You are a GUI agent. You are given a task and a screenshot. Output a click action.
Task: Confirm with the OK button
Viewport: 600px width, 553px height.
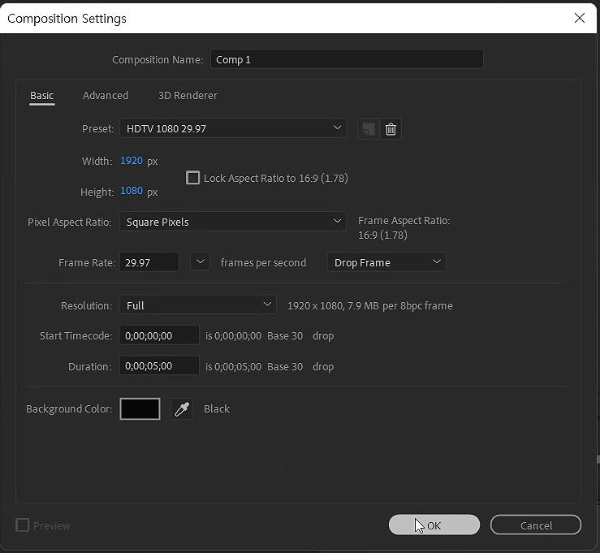(x=434, y=525)
